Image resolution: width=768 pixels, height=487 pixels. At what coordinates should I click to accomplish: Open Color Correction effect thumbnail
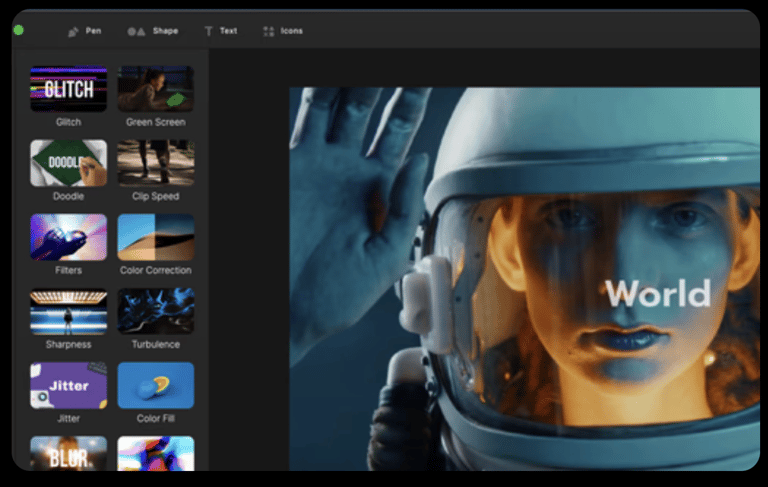156,236
